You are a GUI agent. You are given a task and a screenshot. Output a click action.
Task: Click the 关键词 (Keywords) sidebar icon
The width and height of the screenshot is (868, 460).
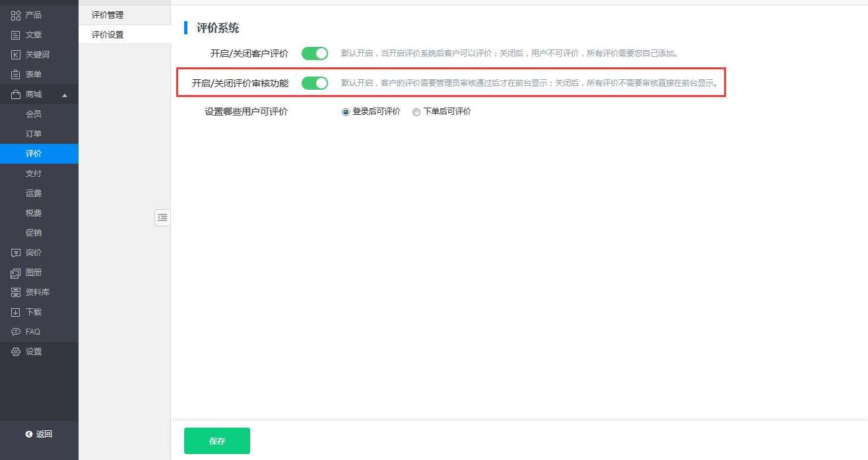click(x=16, y=55)
